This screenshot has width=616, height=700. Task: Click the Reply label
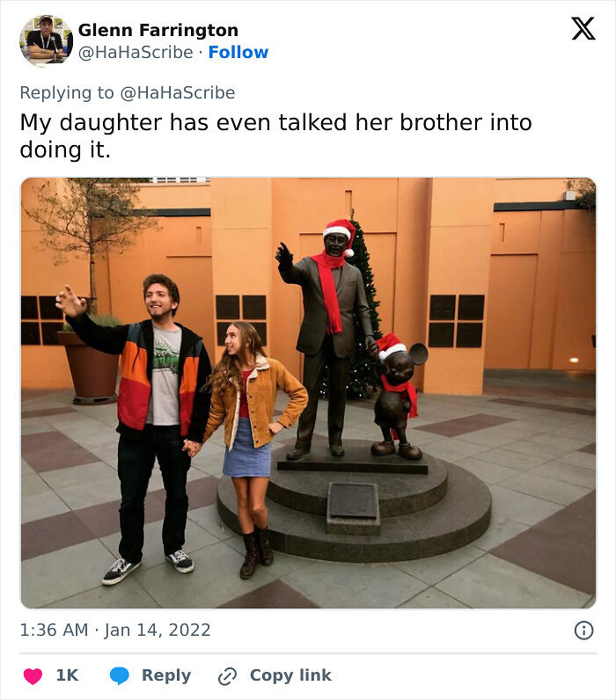click(x=166, y=675)
